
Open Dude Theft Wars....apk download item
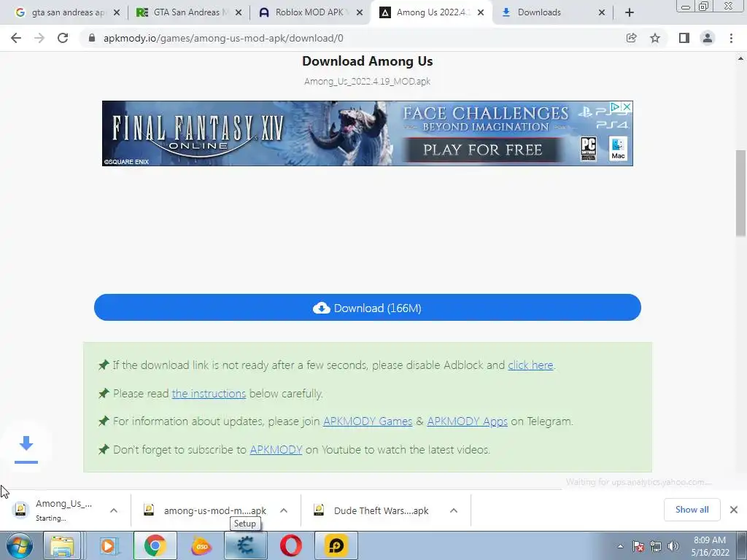(371, 510)
